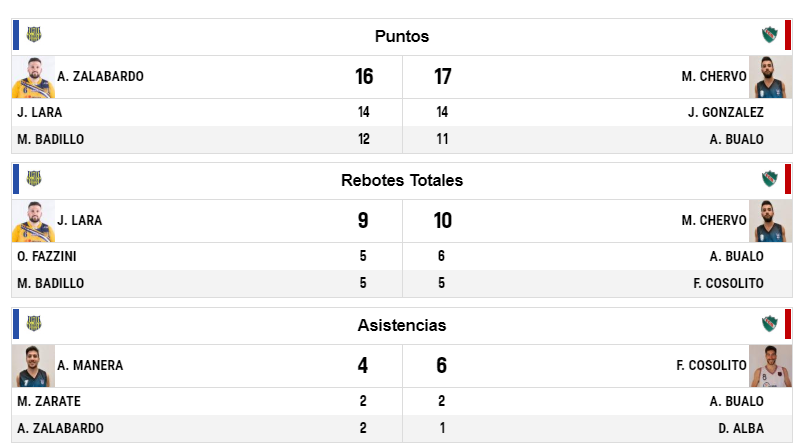Open A. Manera's player photo in Asistencias

(x=33, y=366)
